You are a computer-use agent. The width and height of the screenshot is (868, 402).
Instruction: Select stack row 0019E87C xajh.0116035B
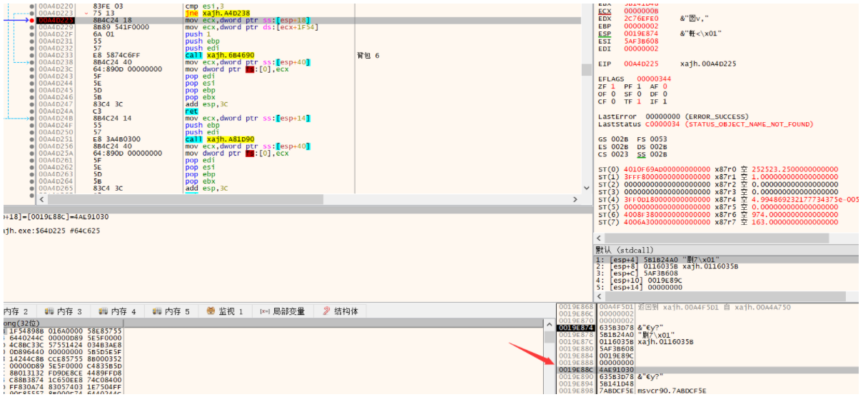coord(708,342)
